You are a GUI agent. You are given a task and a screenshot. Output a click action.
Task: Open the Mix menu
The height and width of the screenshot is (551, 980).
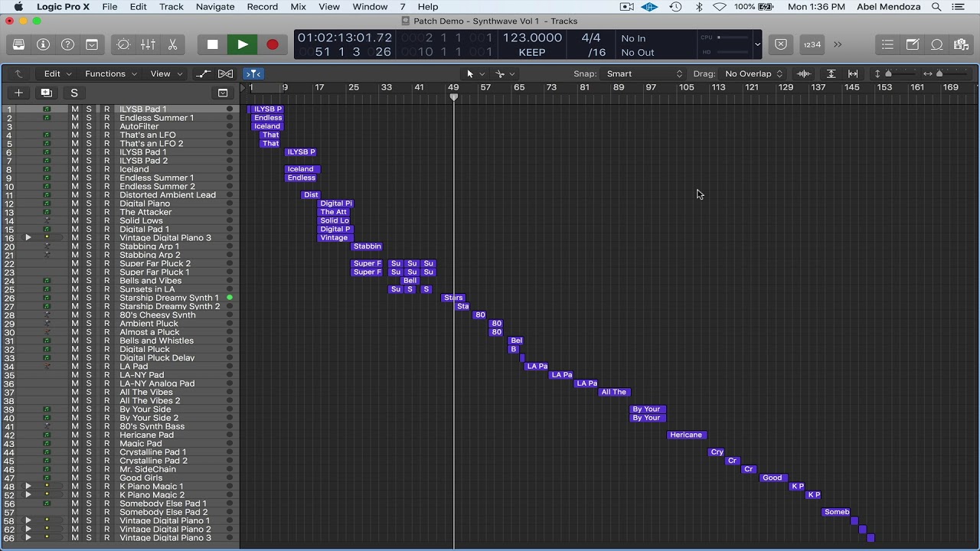coord(299,7)
